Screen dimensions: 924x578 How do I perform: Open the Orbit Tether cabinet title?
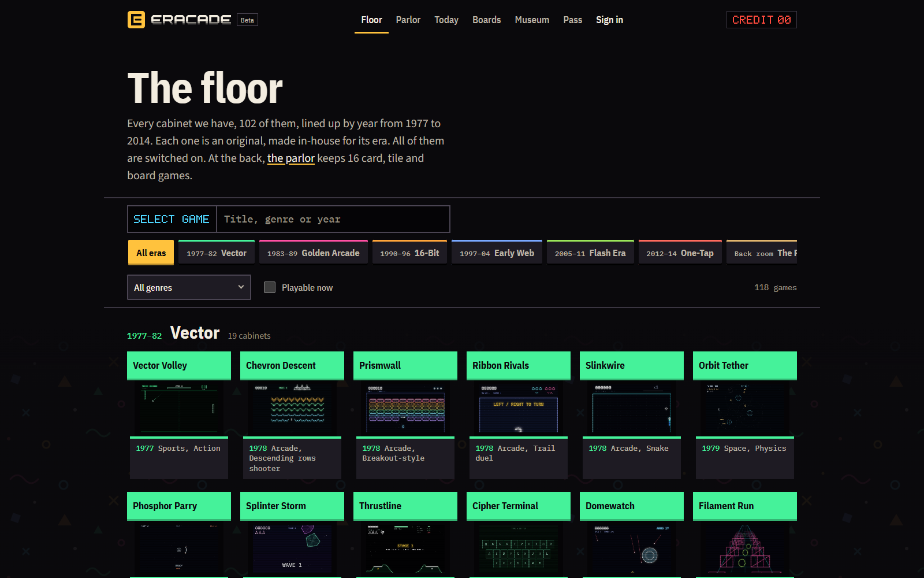[745, 365]
